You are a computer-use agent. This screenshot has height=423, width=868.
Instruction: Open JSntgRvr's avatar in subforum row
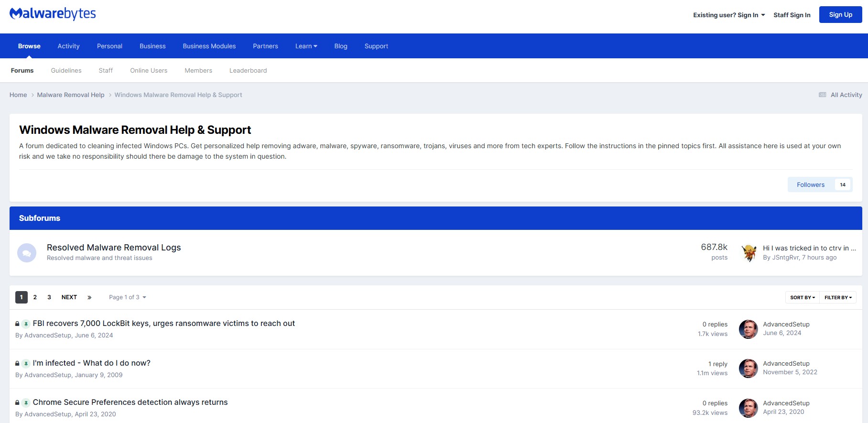click(749, 253)
